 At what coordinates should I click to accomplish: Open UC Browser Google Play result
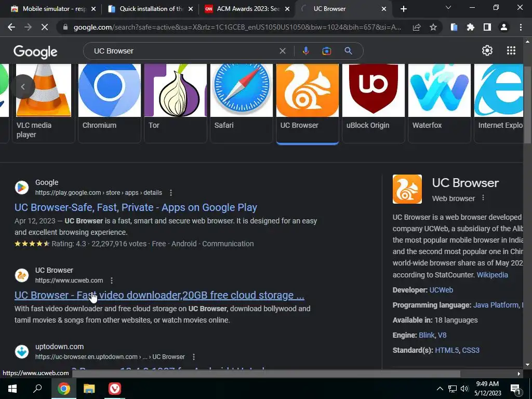tap(136, 207)
